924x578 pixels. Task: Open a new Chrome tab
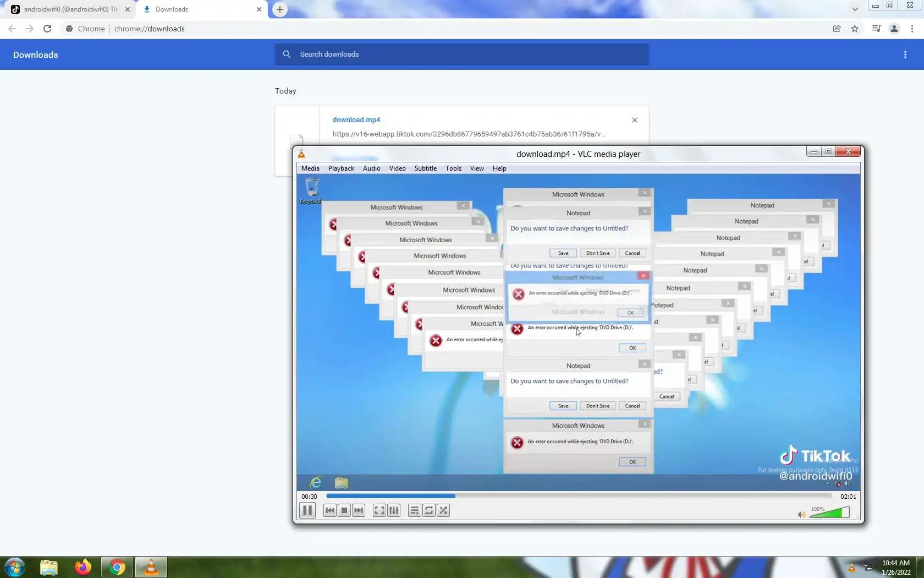[280, 9]
